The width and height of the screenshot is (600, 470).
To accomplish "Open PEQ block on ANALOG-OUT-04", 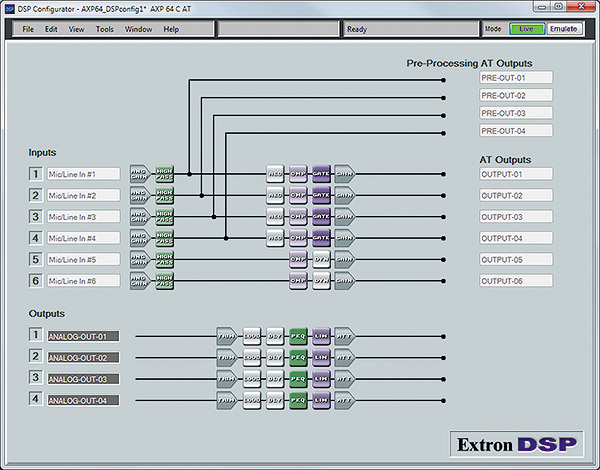I will click(298, 401).
